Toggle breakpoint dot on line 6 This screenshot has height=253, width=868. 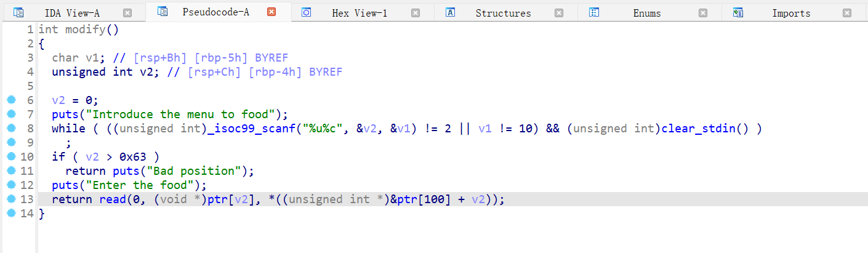pyautogui.click(x=10, y=100)
